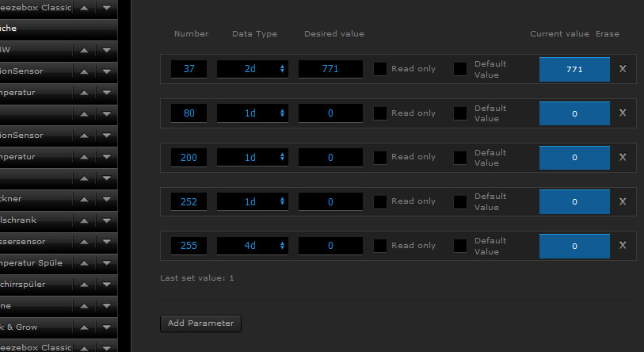Click the 'Desired value' column header
The height and width of the screenshot is (352, 644).
(x=334, y=34)
